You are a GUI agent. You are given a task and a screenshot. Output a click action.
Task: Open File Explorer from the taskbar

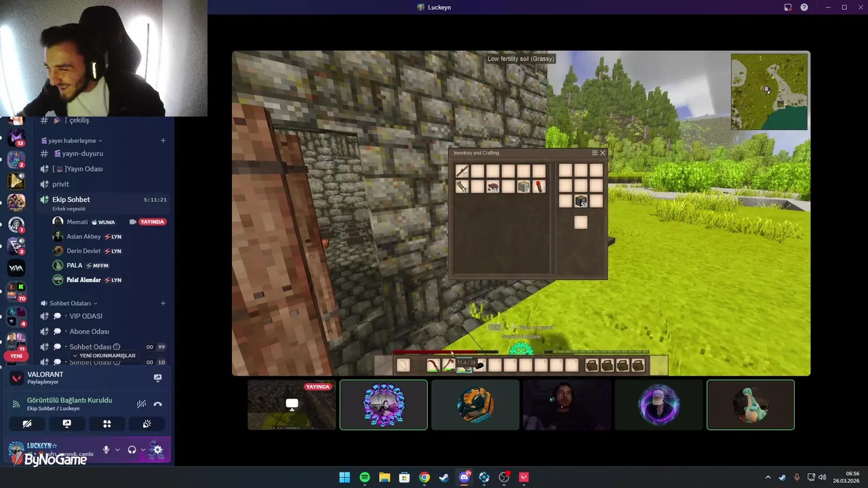[384, 477]
